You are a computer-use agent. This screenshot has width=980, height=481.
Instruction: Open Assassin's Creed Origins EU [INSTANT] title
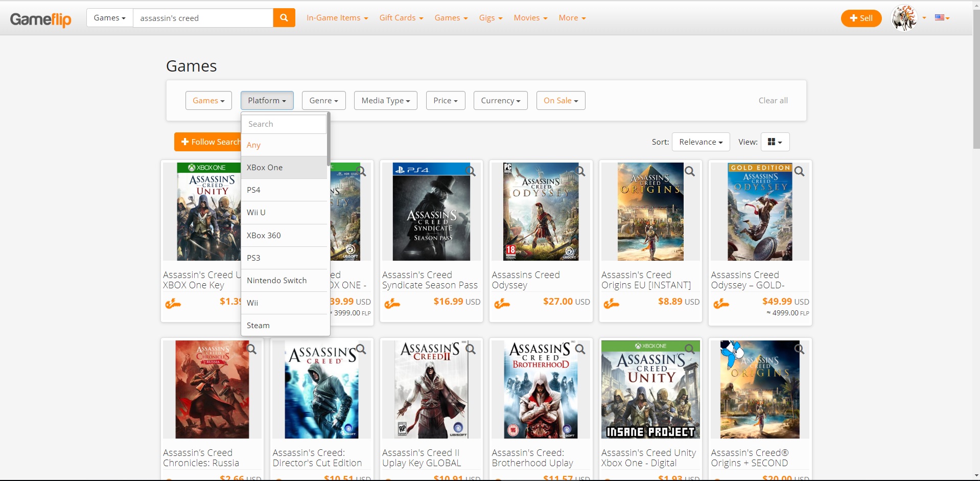point(646,280)
